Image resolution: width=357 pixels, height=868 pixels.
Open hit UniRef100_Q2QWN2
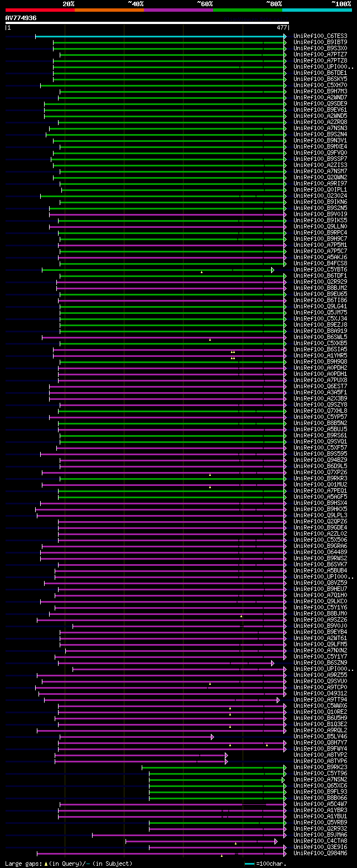320,178
